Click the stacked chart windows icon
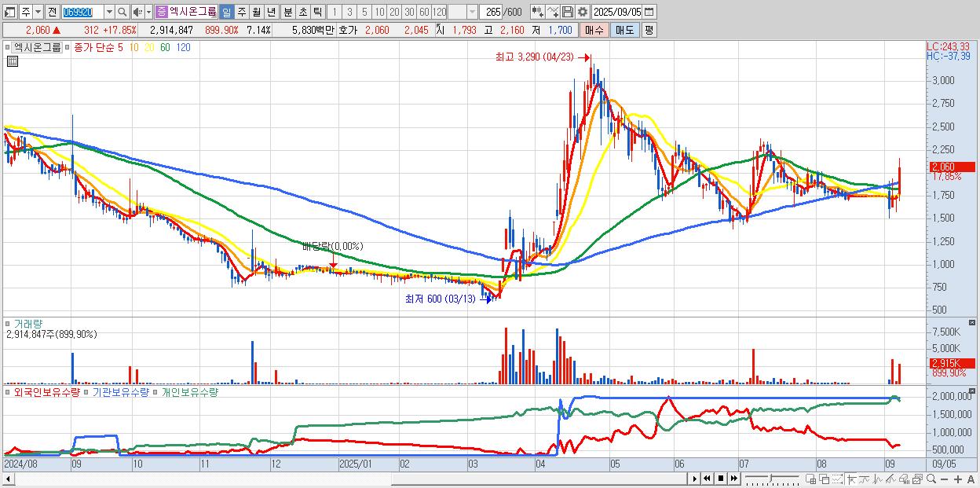Viewport: 980px width, 488px height. coord(917,479)
